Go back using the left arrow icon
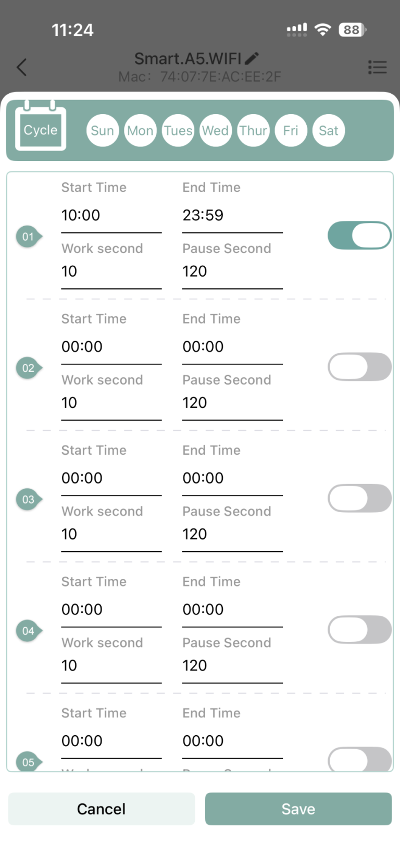The width and height of the screenshot is (400, 868). pos(21,67)
